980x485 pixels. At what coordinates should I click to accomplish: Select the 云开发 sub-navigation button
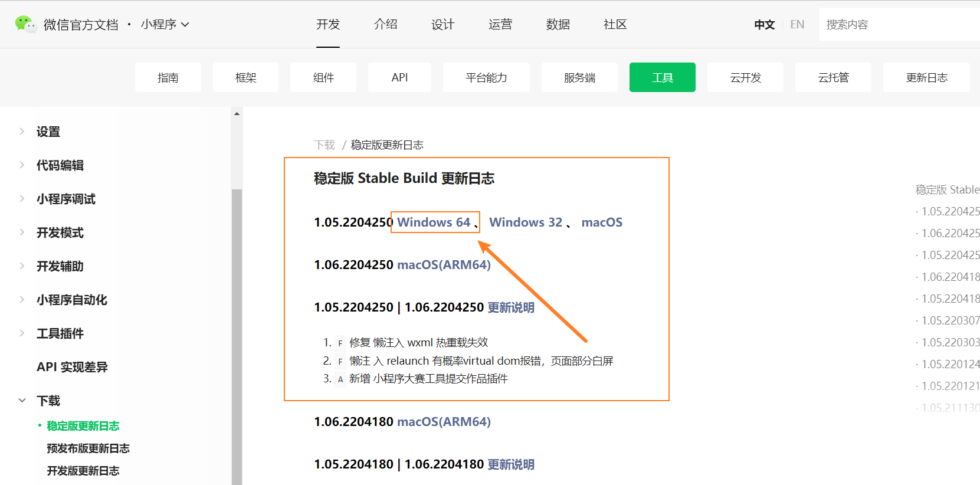click(745, 77)
